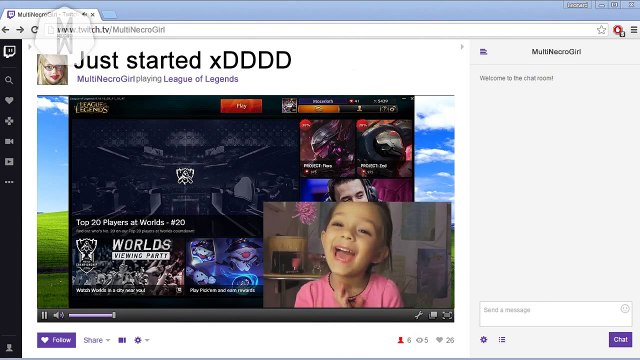The image size is (640, 360).
Task: Open video player settings wrench icon
Action: pos(418,315)
